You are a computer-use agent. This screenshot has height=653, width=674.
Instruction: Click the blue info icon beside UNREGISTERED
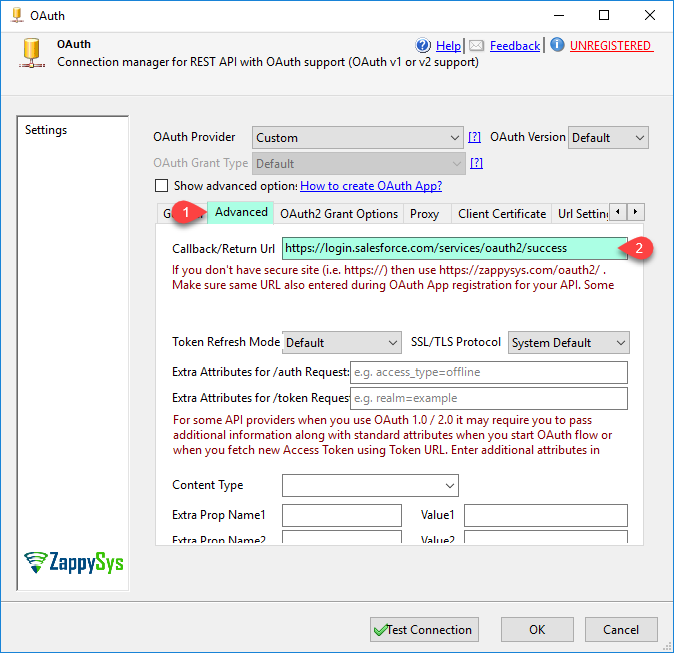point(557,44)
